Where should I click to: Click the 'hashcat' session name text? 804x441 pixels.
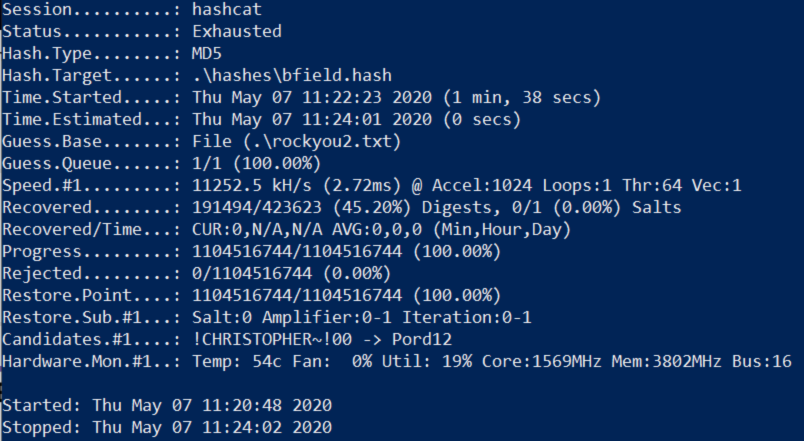pos(227,9)
